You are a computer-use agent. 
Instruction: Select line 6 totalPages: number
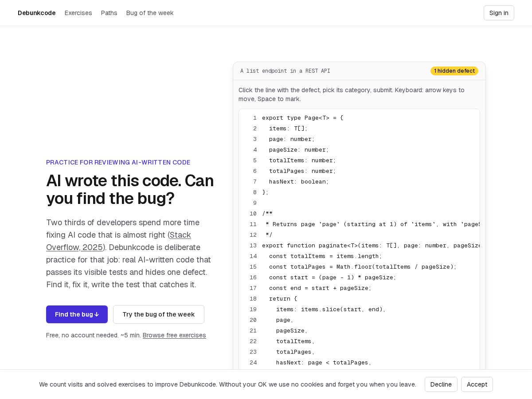coord(359,171)
